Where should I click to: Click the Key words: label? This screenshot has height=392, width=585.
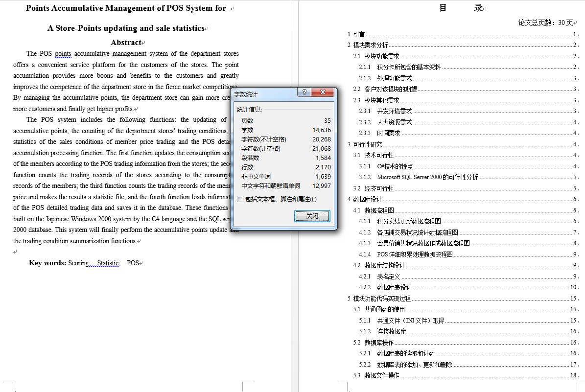pos(47,263)
